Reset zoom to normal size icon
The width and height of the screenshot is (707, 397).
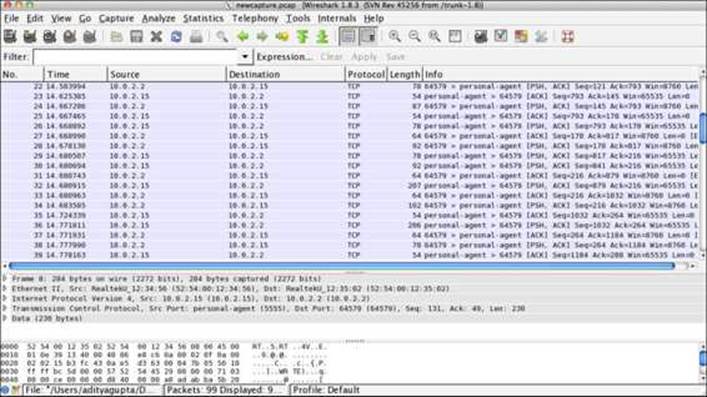(x=434, y=37)
